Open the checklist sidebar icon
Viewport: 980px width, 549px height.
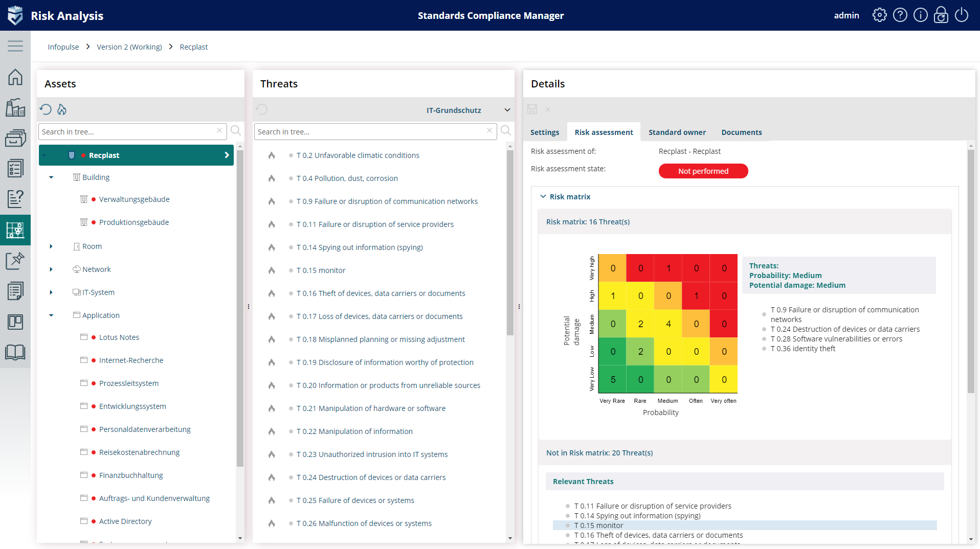[15, 169]
